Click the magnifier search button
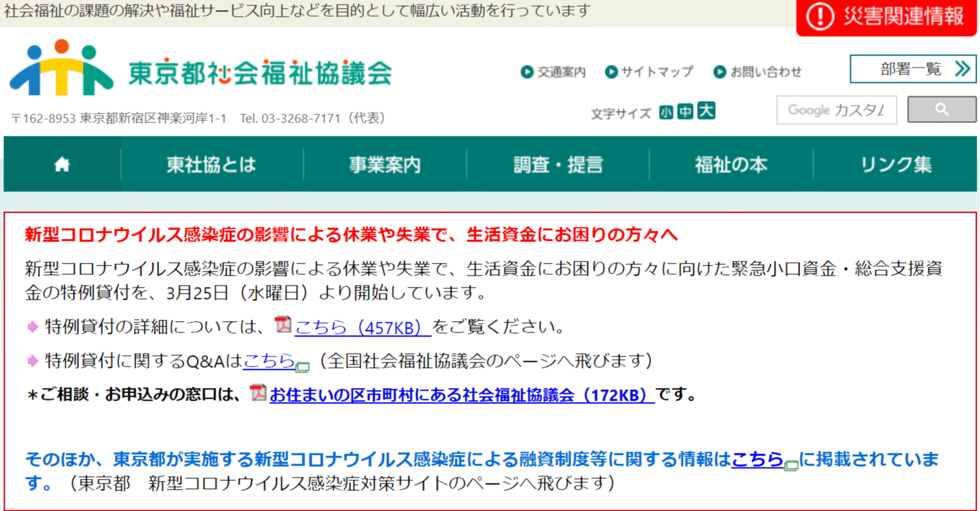 coord(942,110)
